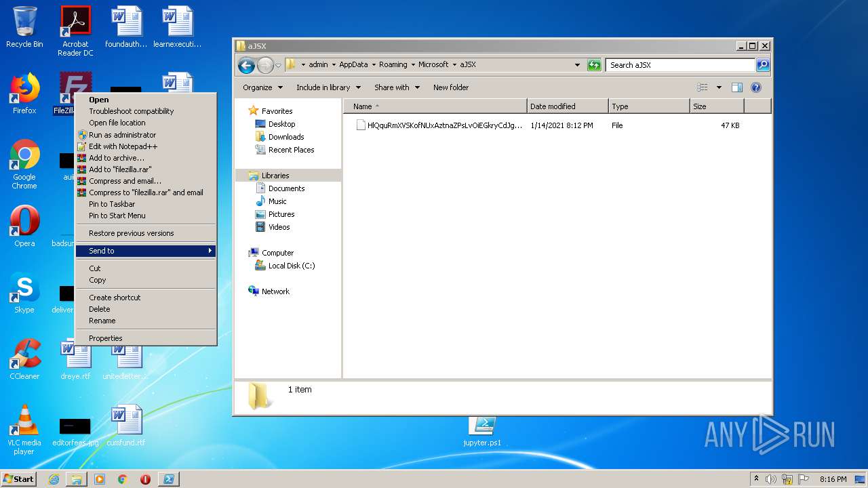The image size is (868, 488).
Task: Click the search magnifier icon
Action: [763, 65]
